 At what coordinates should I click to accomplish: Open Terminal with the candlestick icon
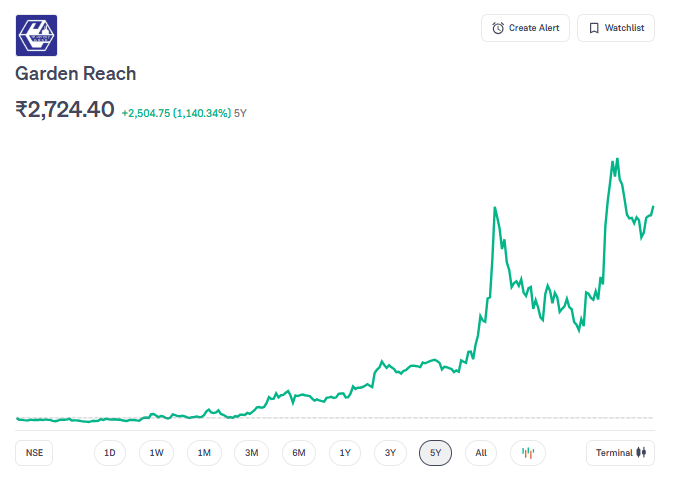(620, 453)
